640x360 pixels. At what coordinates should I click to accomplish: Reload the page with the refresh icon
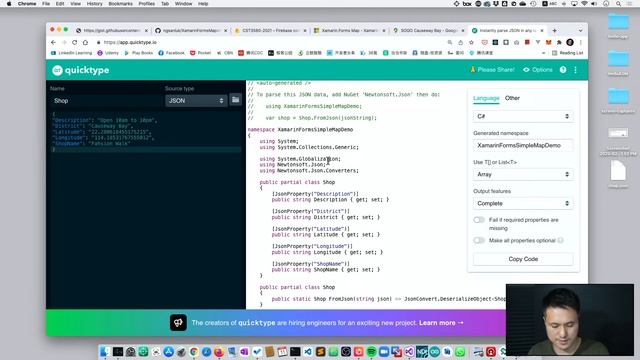click(75, 42)
